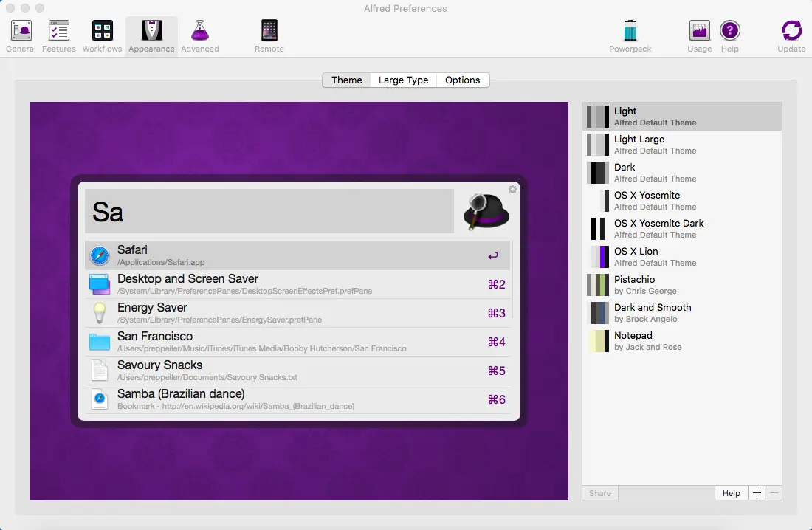The height and width of the screenshot is (530, 812).
Task: Click the Savoury Snacks document icon
Action: (100, 371)
